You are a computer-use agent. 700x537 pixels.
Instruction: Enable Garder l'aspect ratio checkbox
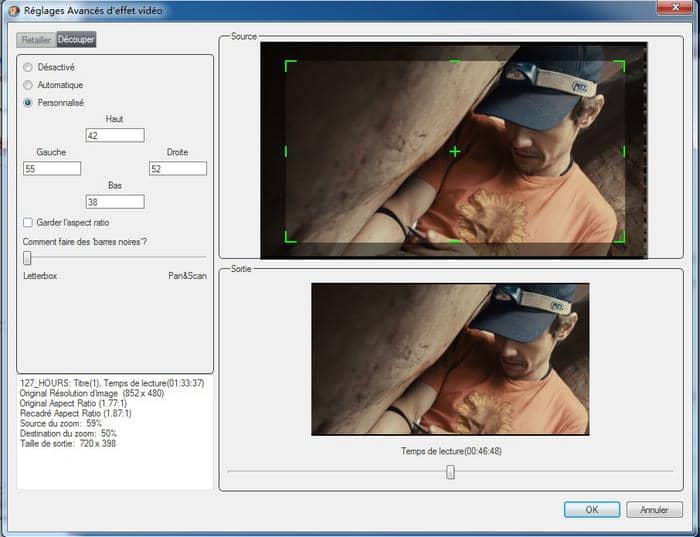click(28, 222)
